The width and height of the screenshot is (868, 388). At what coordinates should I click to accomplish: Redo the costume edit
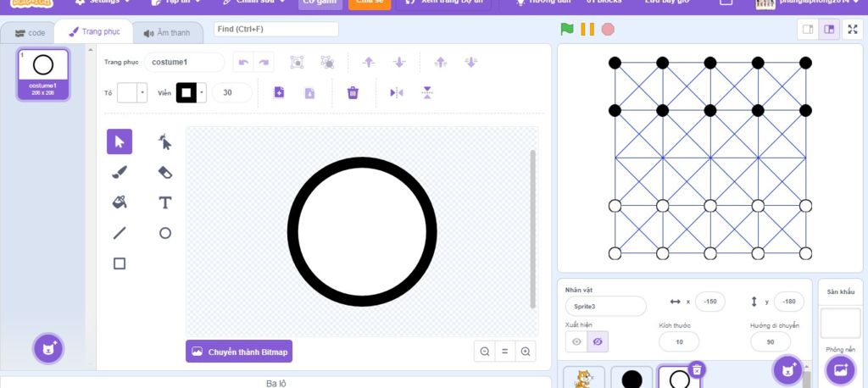pyautogui.click(x=264, y=62)
